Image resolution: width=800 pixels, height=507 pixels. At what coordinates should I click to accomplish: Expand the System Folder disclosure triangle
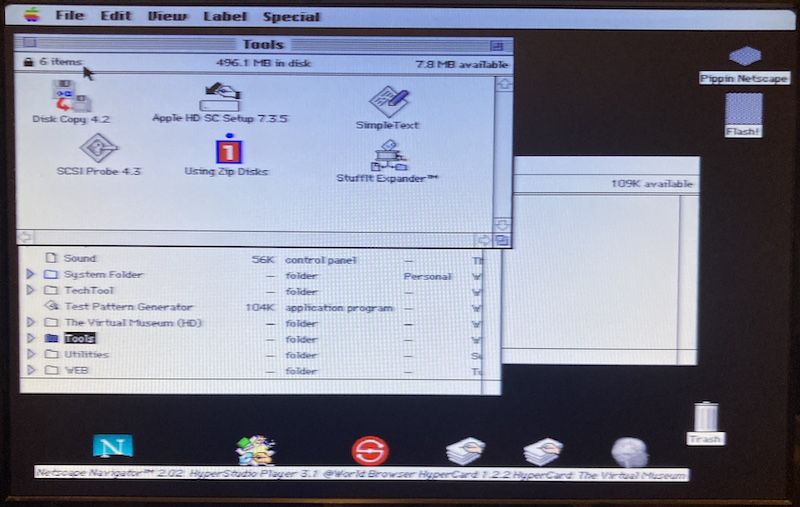(x=31, y=274)
